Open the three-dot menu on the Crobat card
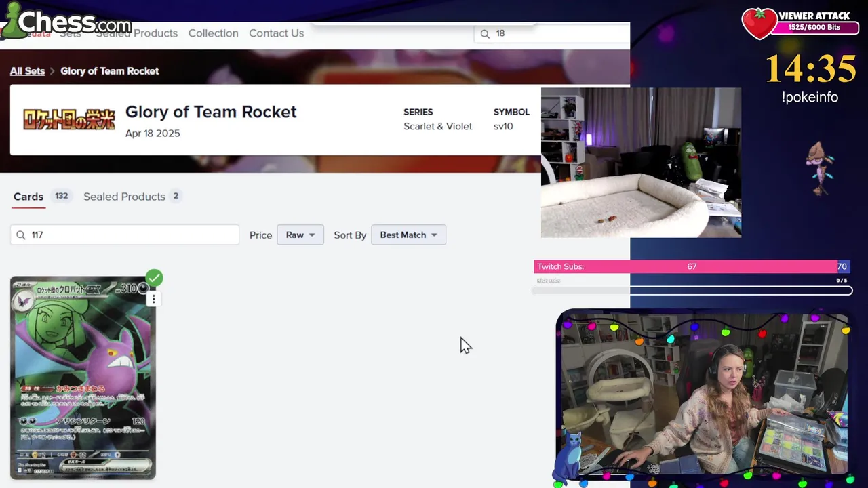The height and width of the screenshot is (488, 868). [154, 299]
